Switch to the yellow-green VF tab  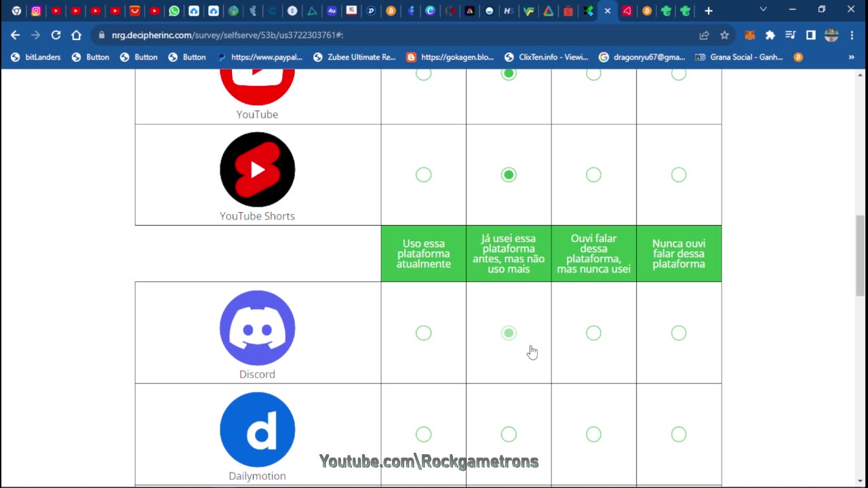(528, 11)
